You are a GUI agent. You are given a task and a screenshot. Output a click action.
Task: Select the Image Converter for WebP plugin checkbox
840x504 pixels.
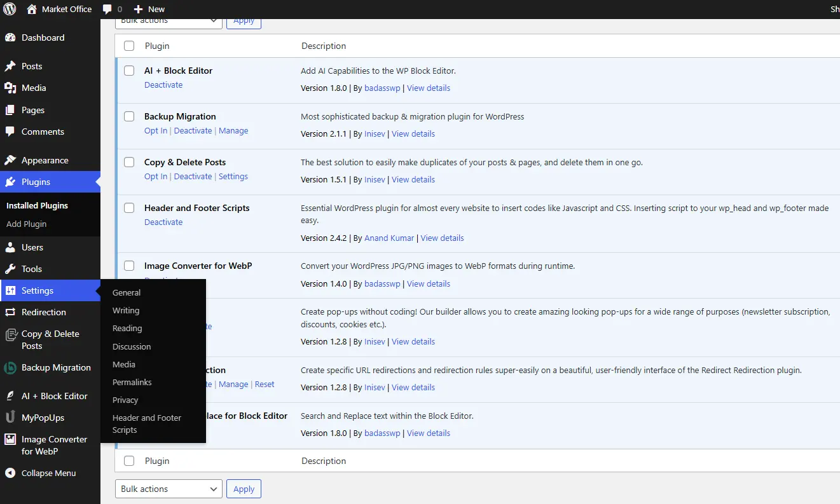click(129, 266)
